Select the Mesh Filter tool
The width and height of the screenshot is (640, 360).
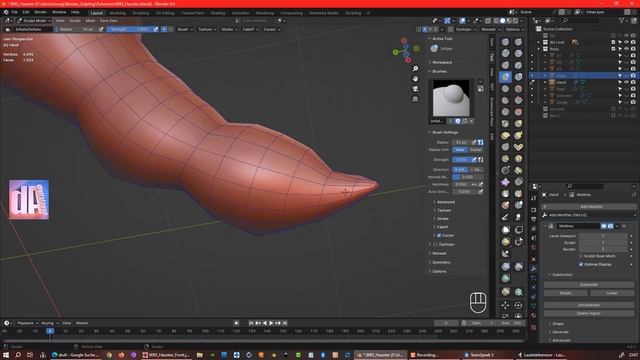[x=505, y=266]
